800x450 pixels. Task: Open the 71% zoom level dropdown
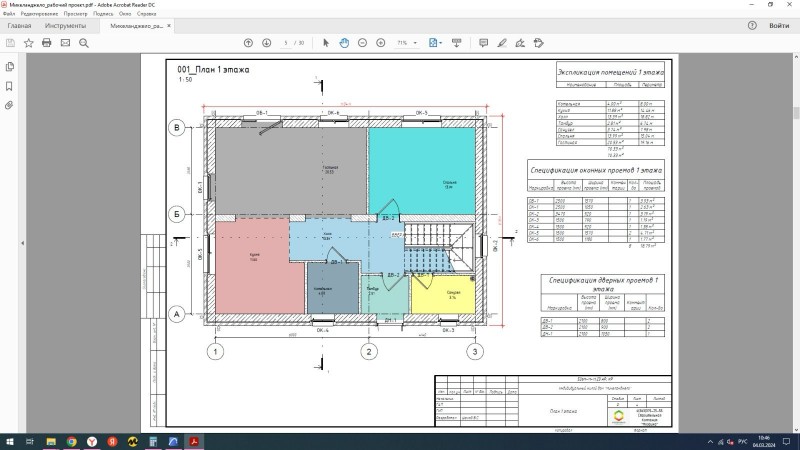[406, 43]
